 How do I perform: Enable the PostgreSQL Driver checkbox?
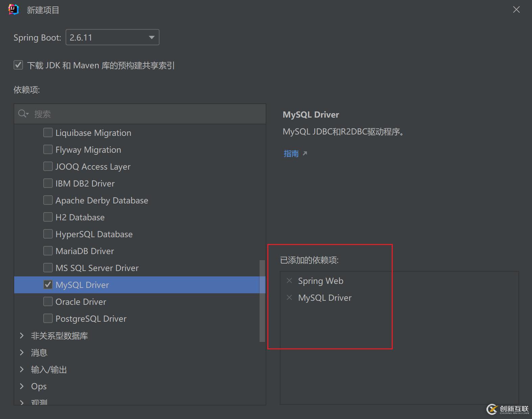(x=48, y=318)
